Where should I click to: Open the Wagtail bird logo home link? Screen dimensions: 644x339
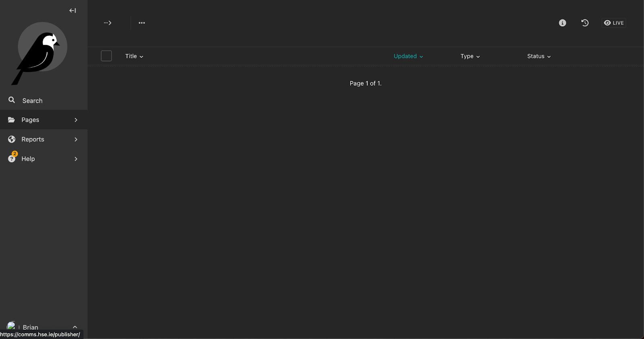(x=39, y=53)
